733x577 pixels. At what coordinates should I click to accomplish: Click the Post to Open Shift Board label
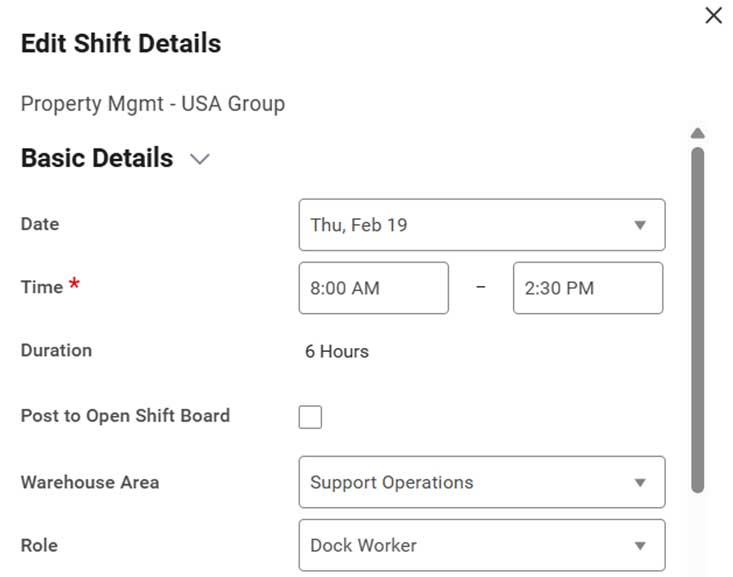pyautogui.click(x=125, y=416)
